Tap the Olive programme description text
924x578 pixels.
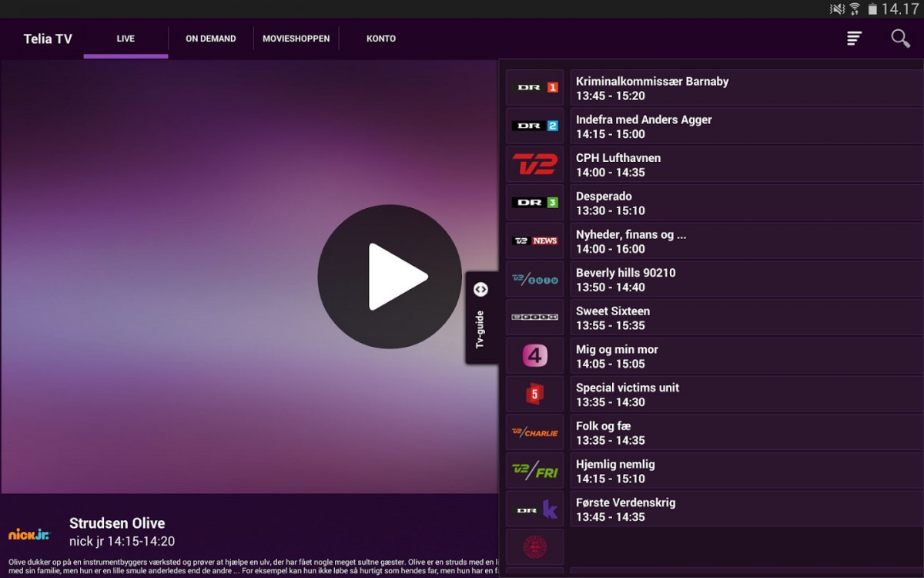coord(253,566)
